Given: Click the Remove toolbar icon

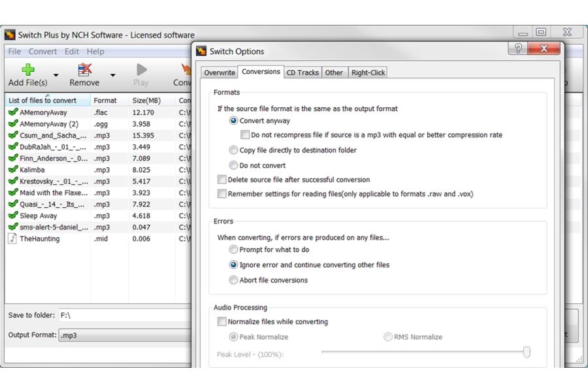Looking at the screenshot, I should [85, 69].
